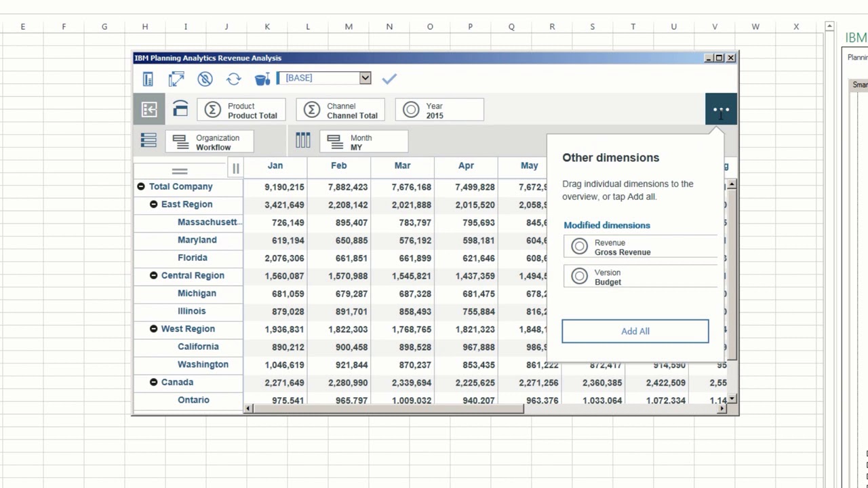Click the refresh data icon
868x488 pixels.
(233, 79)
